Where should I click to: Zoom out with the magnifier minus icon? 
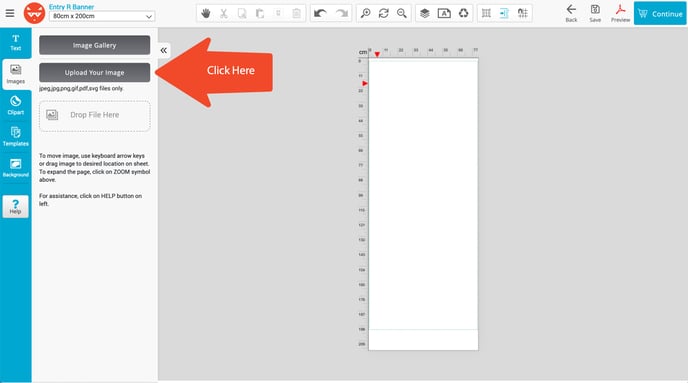(401, 14)
